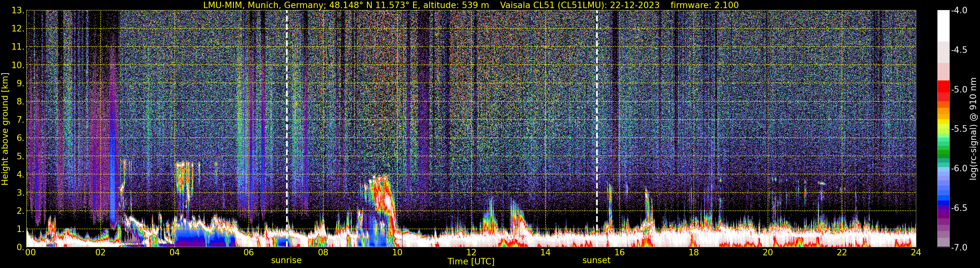Viewport: 980px width, 268px height.
Task: Click the 'log(rc-signal) @ 910 nm' colorbar label
Action: [973, 129]
